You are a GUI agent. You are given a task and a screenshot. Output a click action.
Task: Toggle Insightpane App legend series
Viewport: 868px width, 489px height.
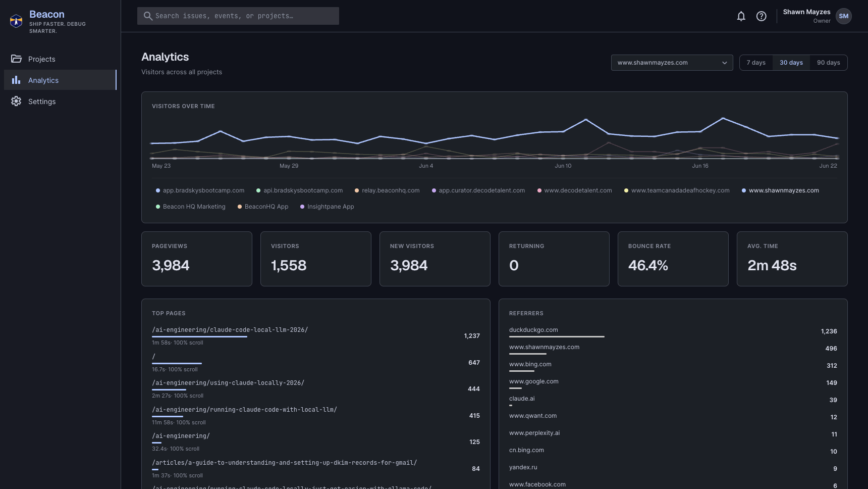327,207
